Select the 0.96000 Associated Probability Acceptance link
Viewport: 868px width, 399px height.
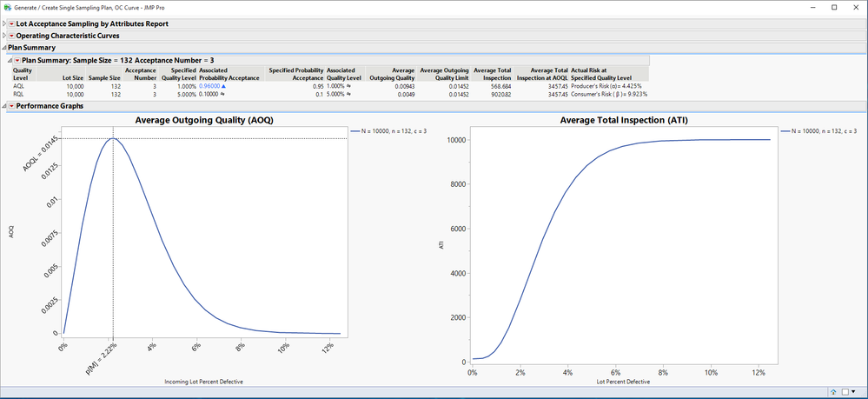pyautogui.click(x=209, y=86)
